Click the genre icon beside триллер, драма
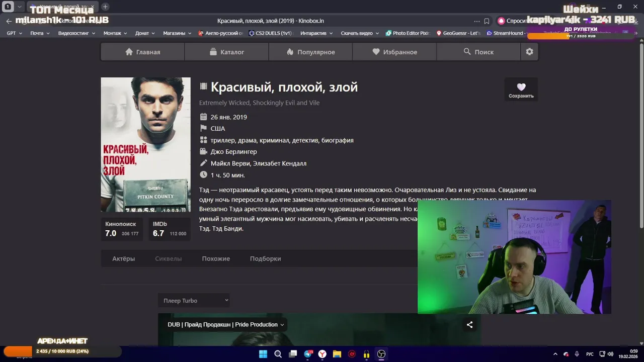This screenshot has height=362, width=644. click(203, 140)
